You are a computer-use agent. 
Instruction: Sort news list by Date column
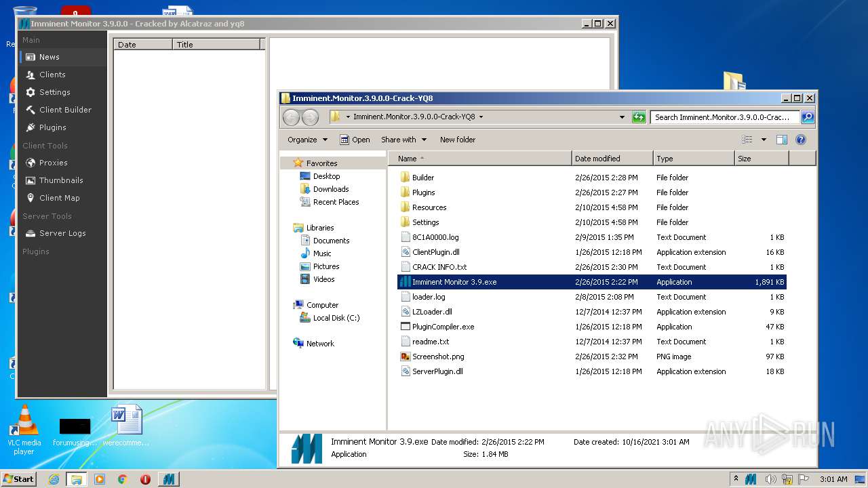pyautogui.click(x=143, y=45)
